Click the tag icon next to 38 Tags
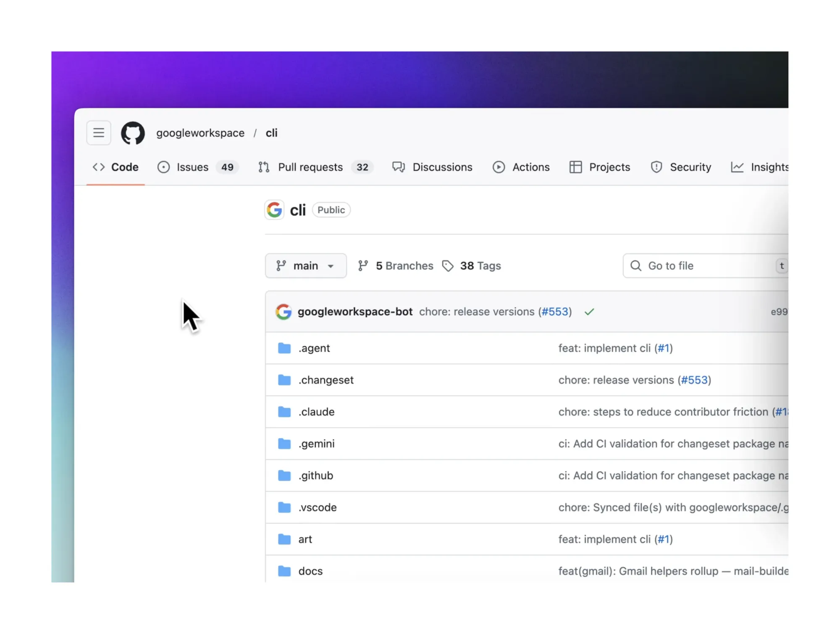The height and width of the screenshot is (634, 840). tap(448, 266)
